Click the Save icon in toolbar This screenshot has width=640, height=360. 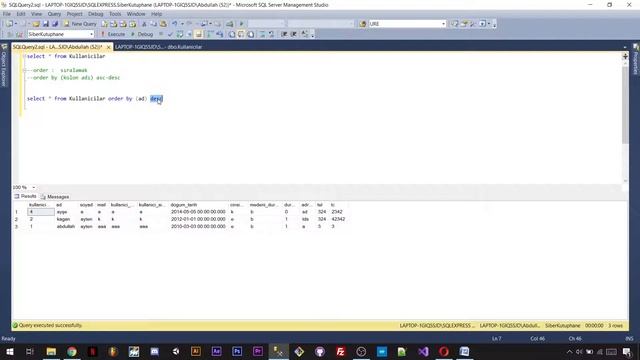click(x=46, y=24)
